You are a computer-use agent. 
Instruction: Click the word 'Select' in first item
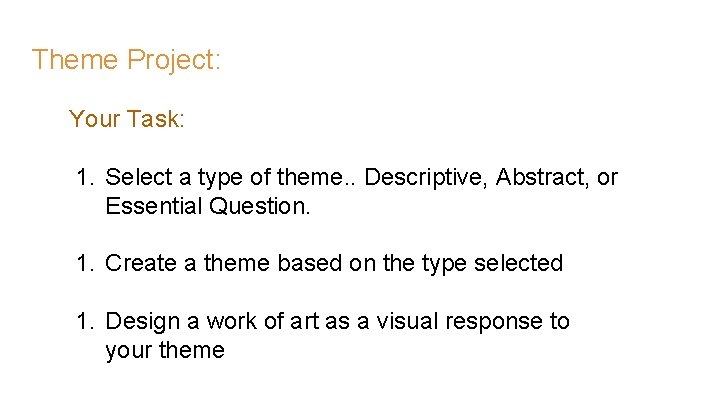coord(137,178)
